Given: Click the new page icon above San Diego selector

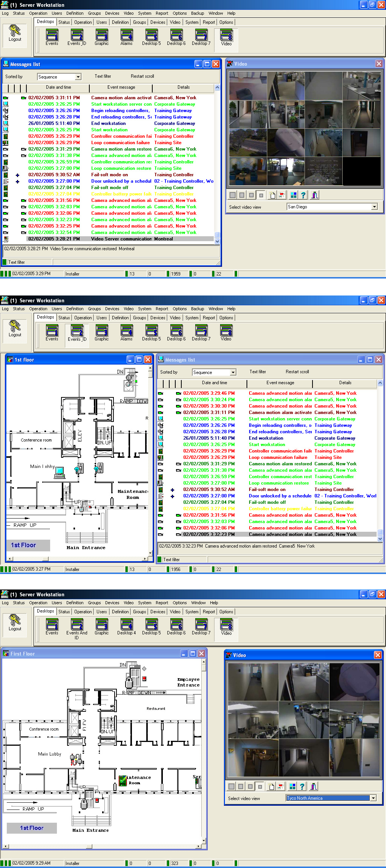Looking at the screenshot, I should (272, 195).
